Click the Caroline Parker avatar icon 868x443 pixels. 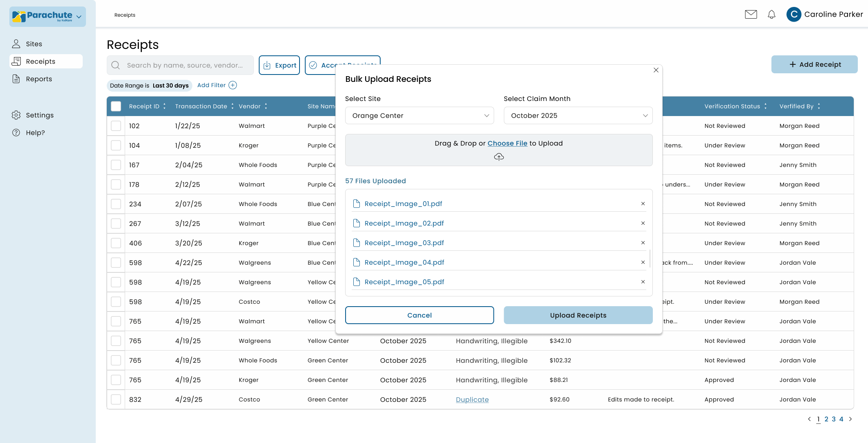793,15
